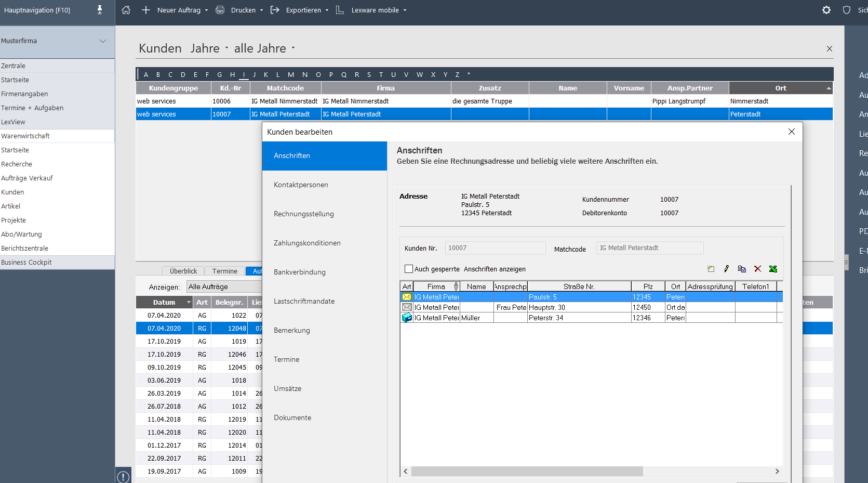This screenshot has width=868, height=483.
Task: Select the Termine tab below customer list
Action: click(x=224, y=271)
